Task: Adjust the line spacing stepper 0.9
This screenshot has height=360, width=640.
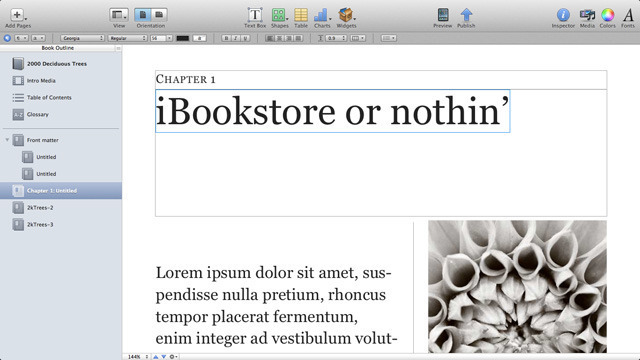Action: [336, 38]
